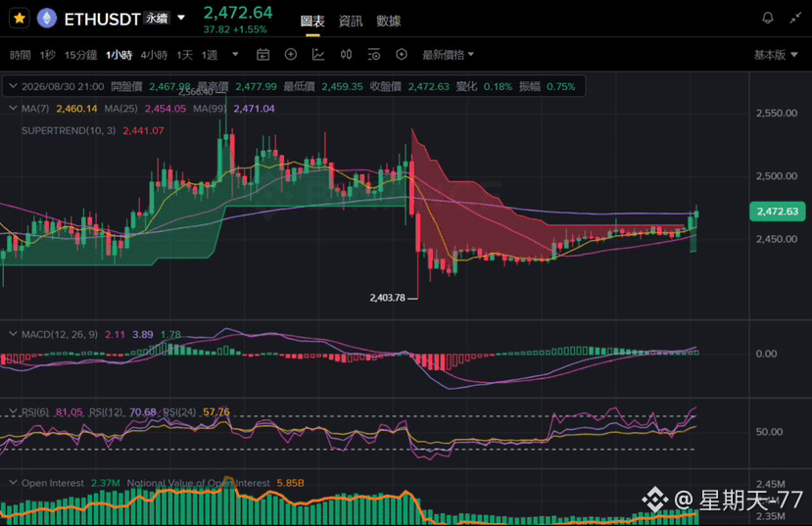
Task: Open the indicators line-chart icon
Action: coord(318,54)
